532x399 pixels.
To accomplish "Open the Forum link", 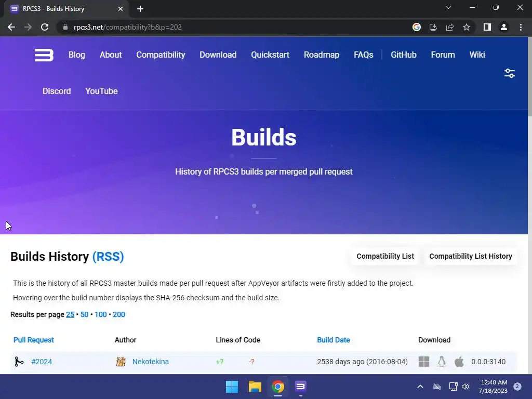I will (443, 55).
